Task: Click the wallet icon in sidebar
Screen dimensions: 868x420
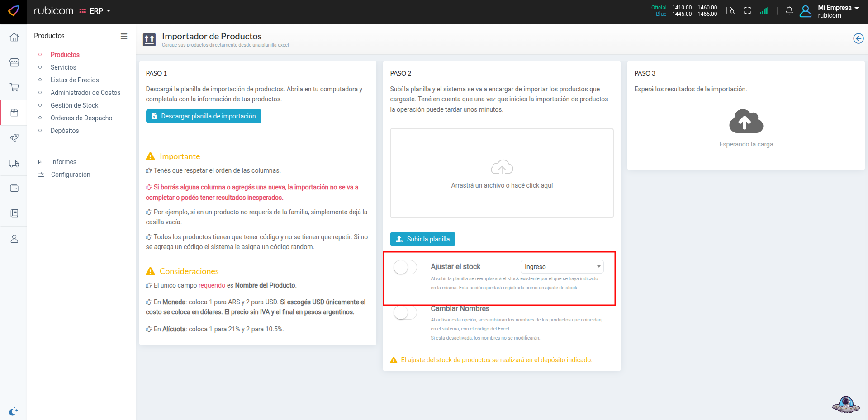Action: (x=14, y=188)
